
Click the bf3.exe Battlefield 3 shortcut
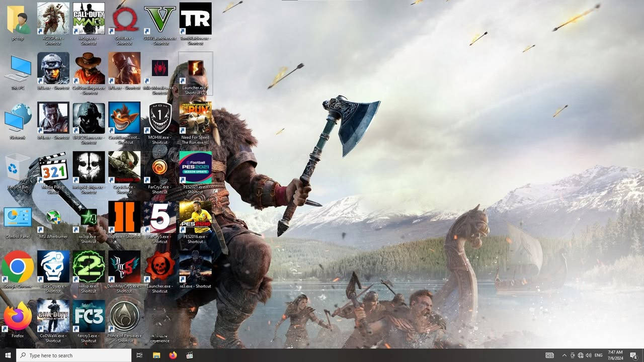point(53,71)
